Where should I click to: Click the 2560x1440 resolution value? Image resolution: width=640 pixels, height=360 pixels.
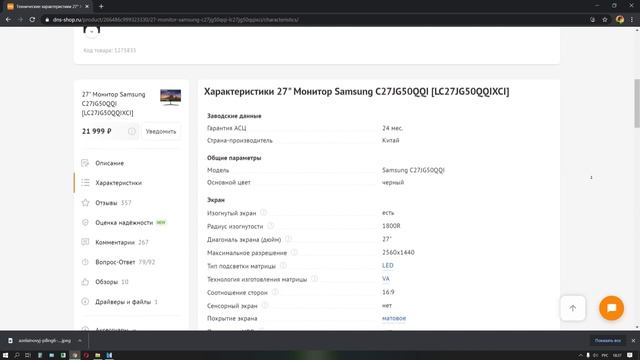pyautogui.click(x=398, y=253)
